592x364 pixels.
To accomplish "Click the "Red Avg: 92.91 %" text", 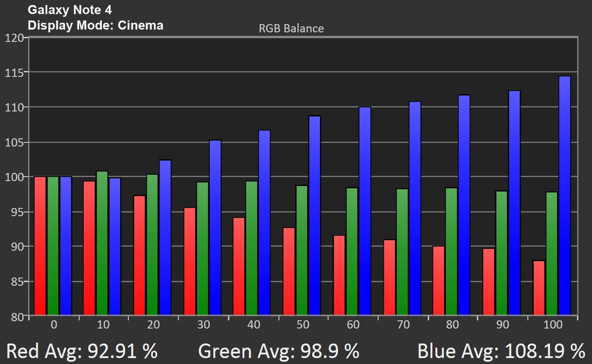I will pyautogui.click(x=82, y=351).
